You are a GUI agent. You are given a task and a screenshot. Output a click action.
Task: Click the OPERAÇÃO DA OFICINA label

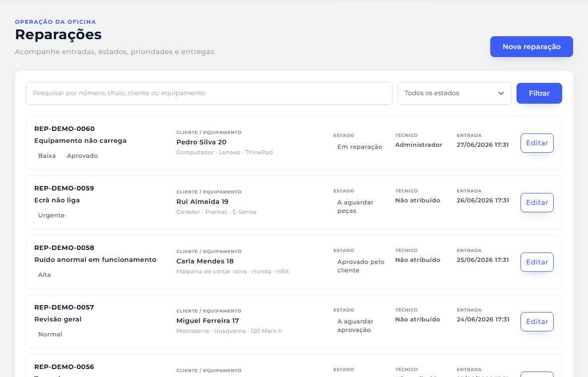[x=56, y=22]
